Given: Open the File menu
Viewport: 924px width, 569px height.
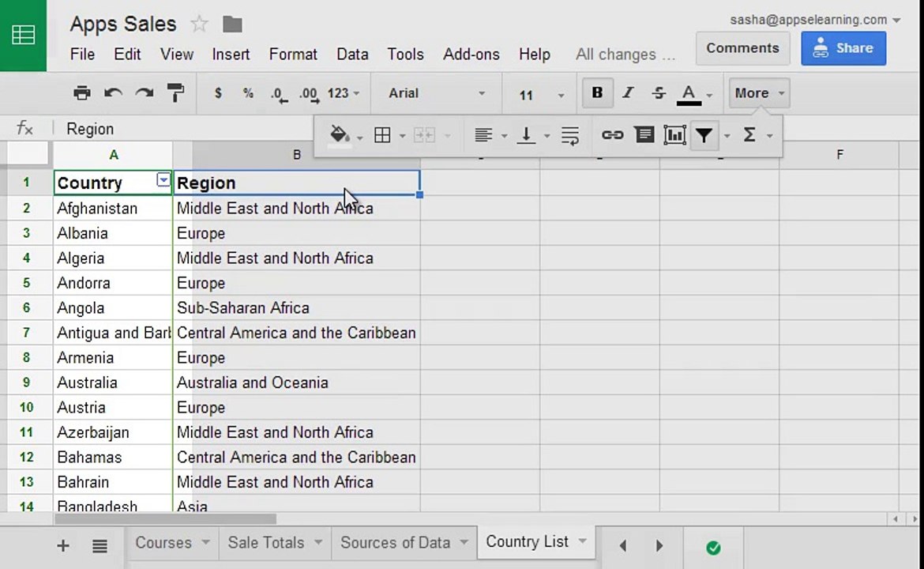Looking at the screenshot, I should coord(82,55).
